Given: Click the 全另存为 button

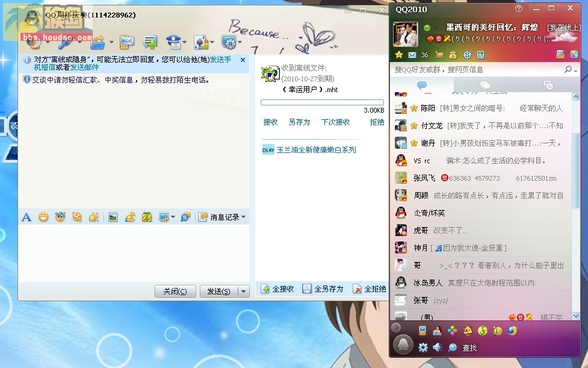Looking at the screenshot, I should click(x=323, y=289).
